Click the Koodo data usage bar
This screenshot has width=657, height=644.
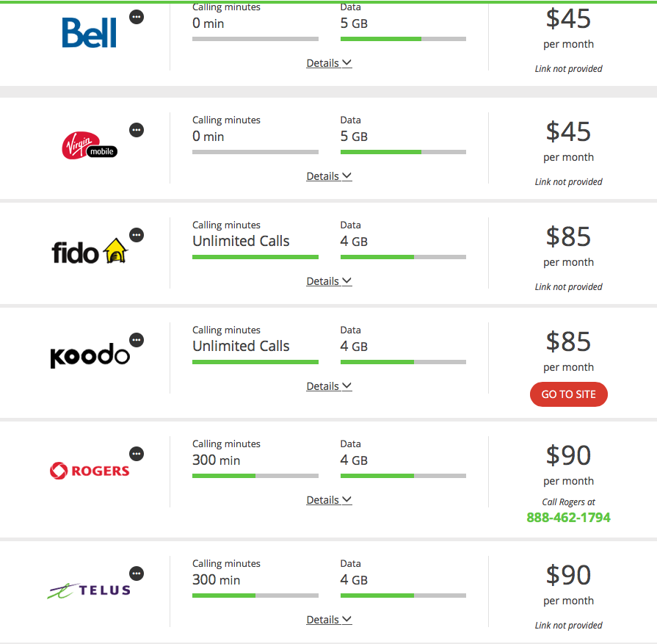point(403,362)
